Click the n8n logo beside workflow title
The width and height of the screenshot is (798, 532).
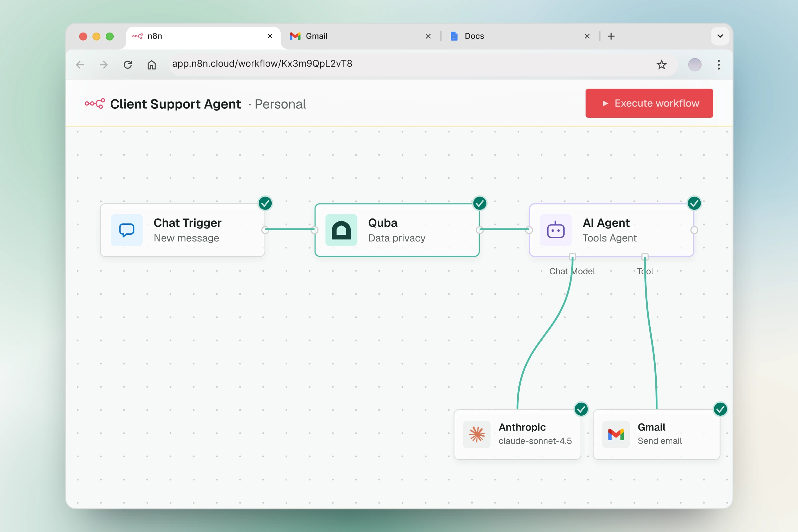click(x=95, y=104)
